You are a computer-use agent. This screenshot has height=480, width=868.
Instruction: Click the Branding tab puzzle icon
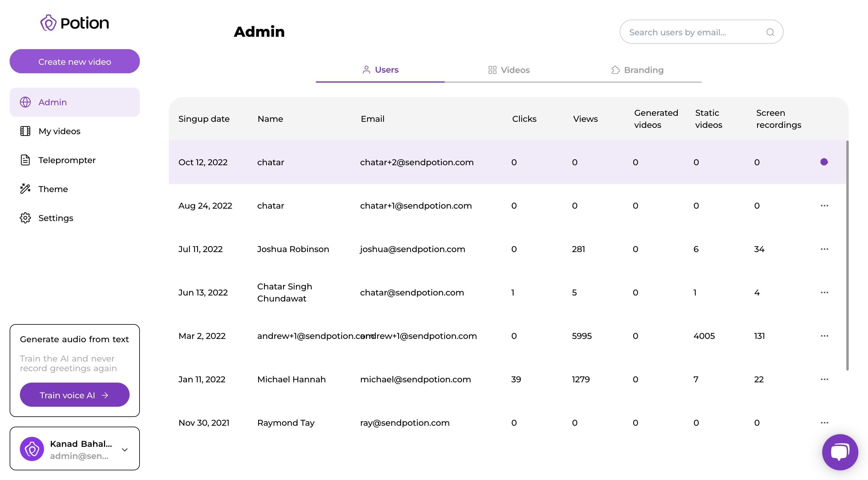coord(616,70)
